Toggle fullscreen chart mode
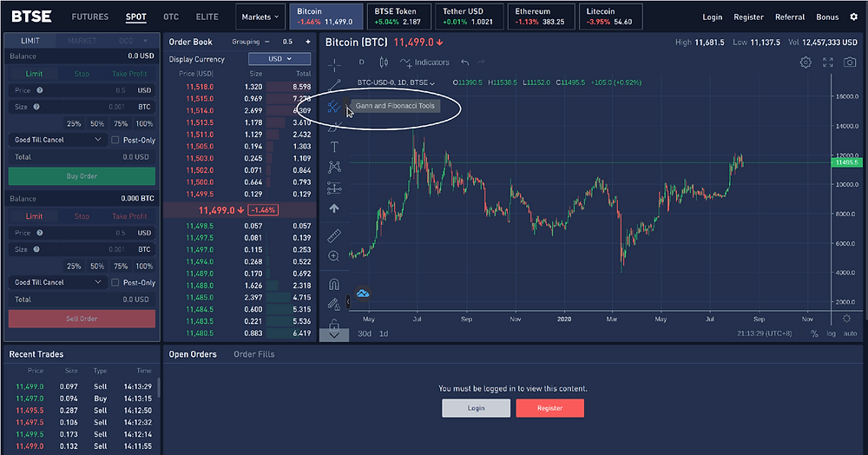Viewport: 868px width, 455px height. 827,63
